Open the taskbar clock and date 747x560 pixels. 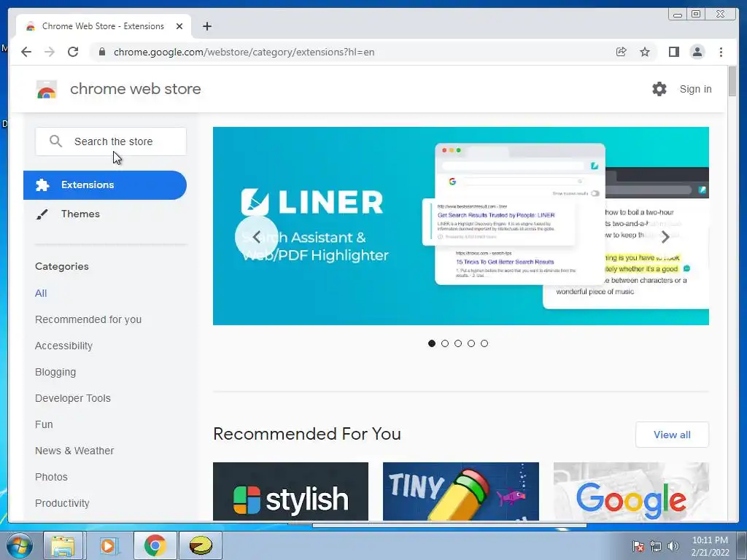tap(710, 546)
